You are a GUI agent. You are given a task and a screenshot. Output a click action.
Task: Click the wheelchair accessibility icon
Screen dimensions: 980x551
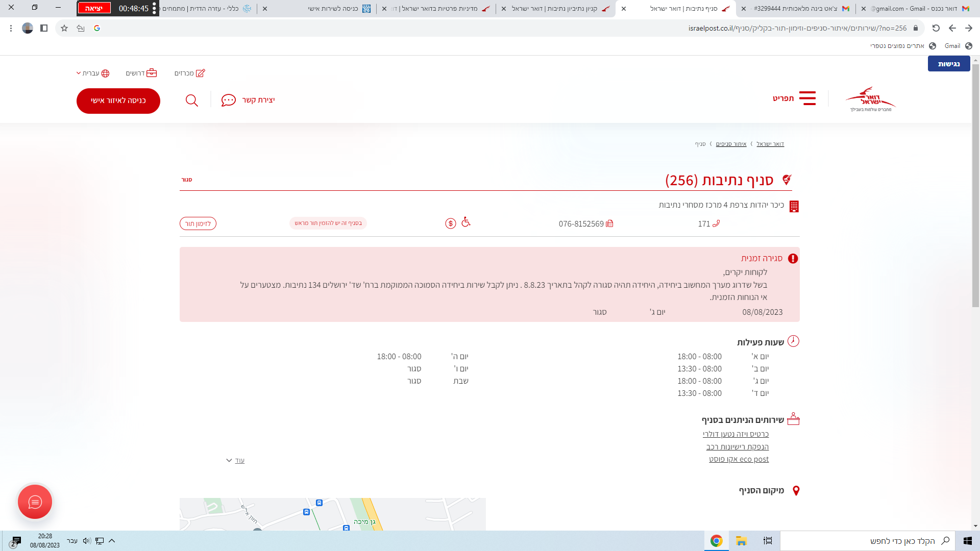(x=465, y=222)
